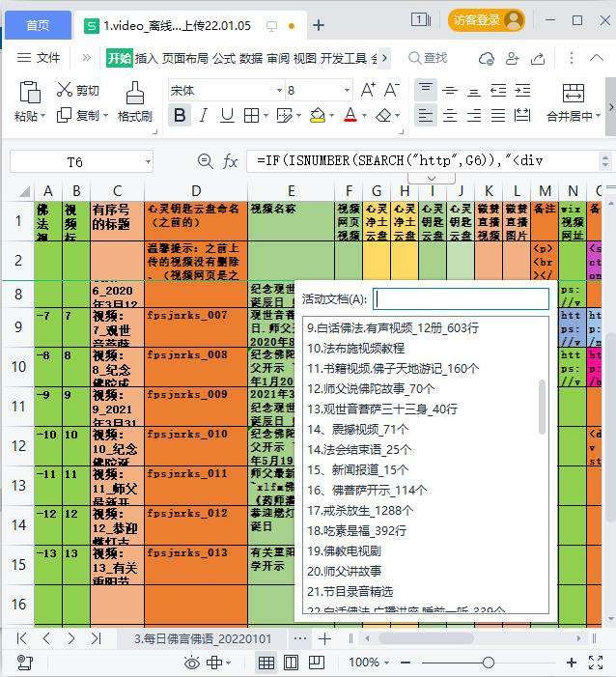Switch to the 公式 tab

click(224, 58)
